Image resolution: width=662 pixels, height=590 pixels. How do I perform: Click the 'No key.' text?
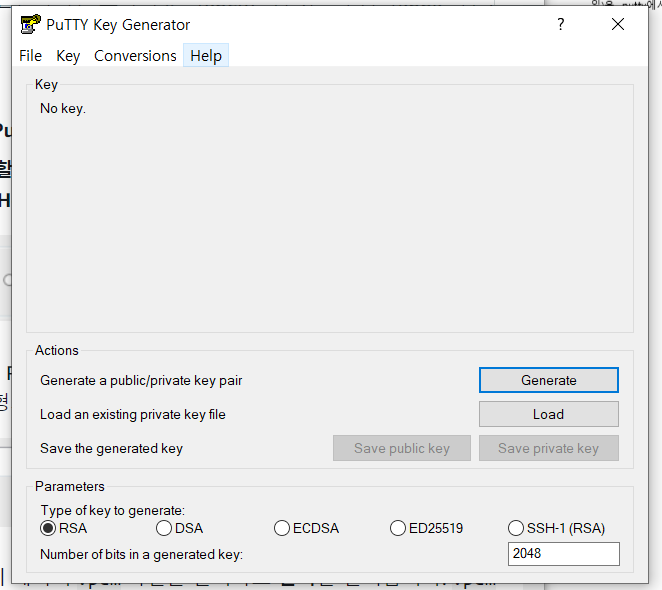point(63,109)
